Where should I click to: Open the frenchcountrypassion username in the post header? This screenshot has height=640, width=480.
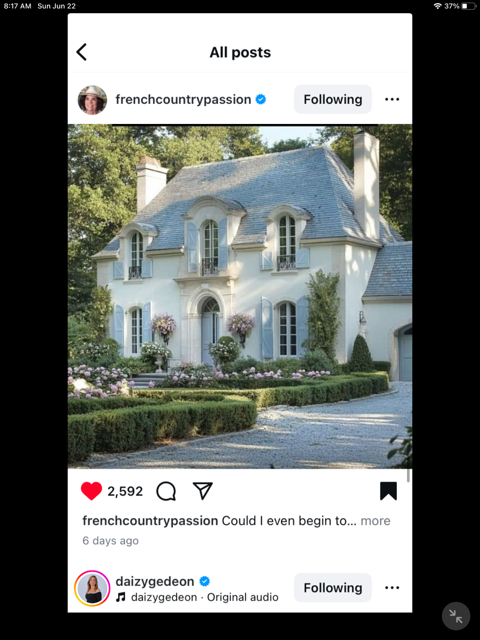(183, 99)
